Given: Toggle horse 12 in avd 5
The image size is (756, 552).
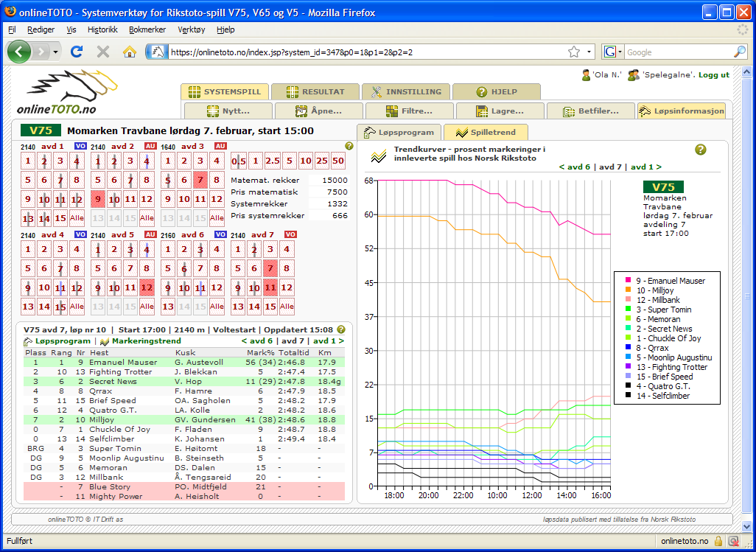Looking at the screenshot, I should point(147,288).
